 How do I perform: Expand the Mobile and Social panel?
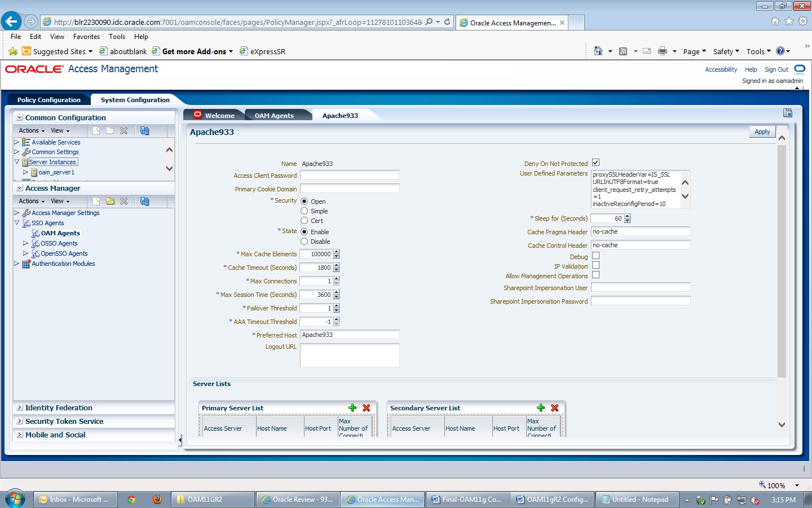point(20,435)
